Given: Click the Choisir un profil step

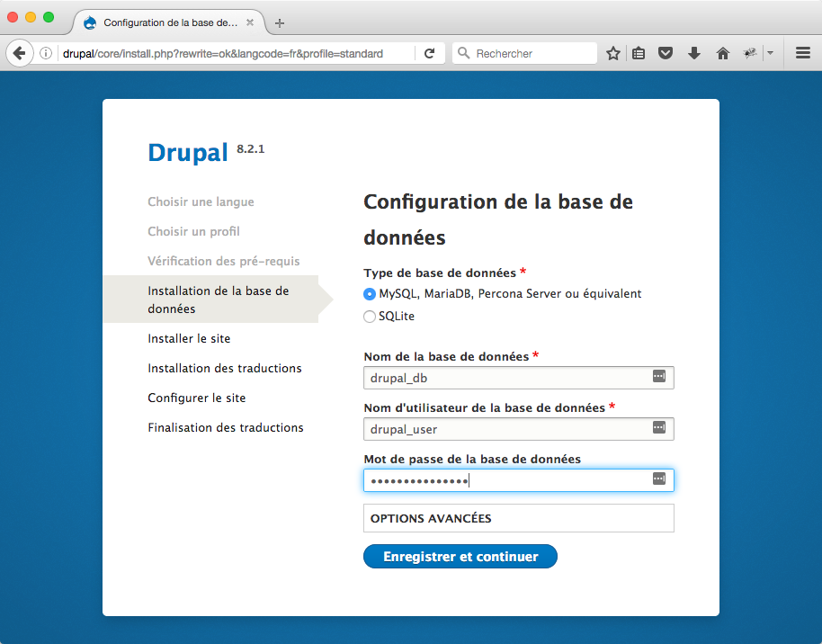Looking at the screenshot, I should pos(193,231).
